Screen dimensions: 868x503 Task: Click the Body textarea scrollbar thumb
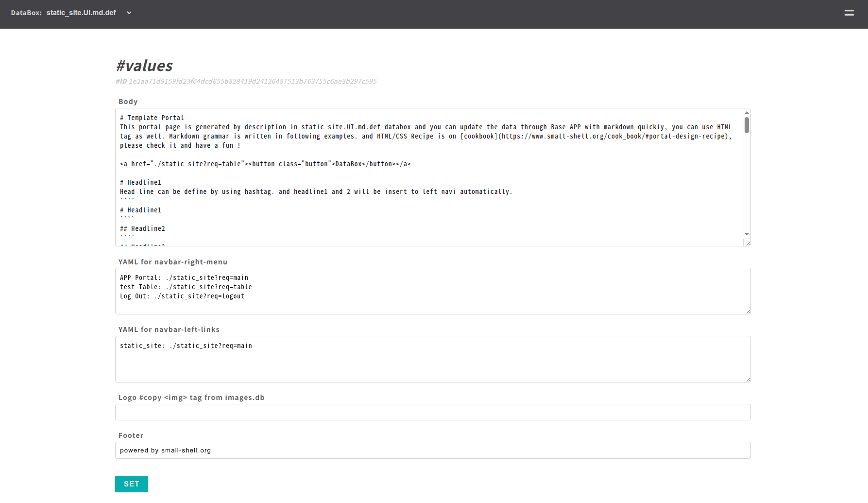coord(747,125)
